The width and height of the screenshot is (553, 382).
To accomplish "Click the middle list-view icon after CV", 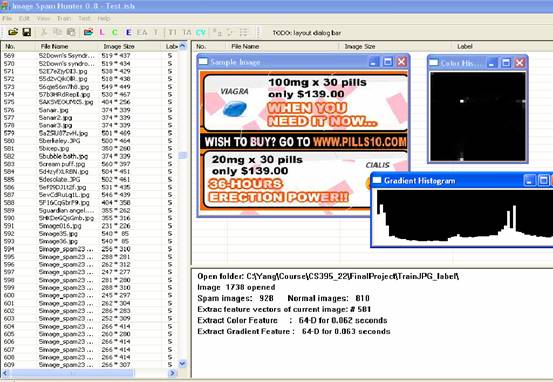I will [230, 32].
